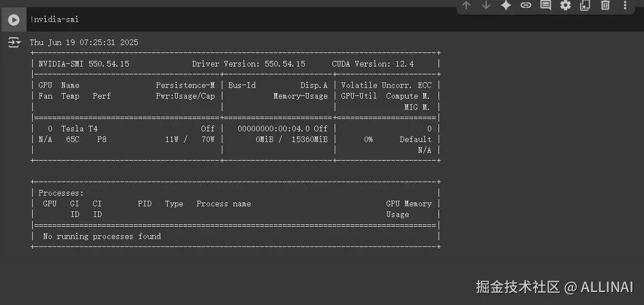
Task: Click the GPU Memory header in processes table
Action: tap(409, 204)
